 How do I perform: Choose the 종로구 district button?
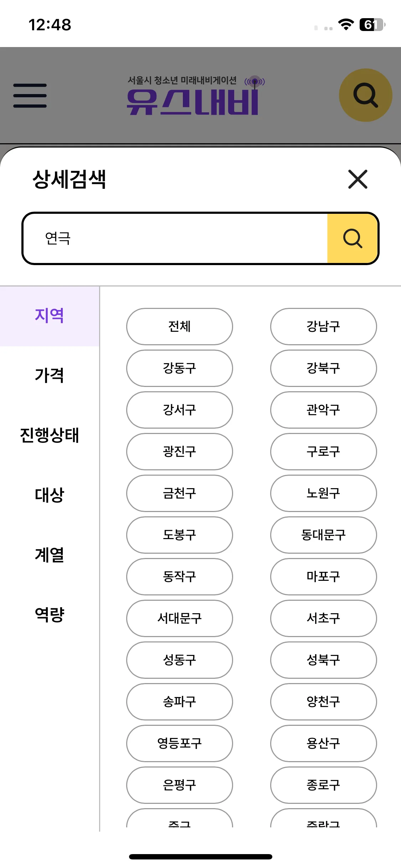tap(324, 785)
